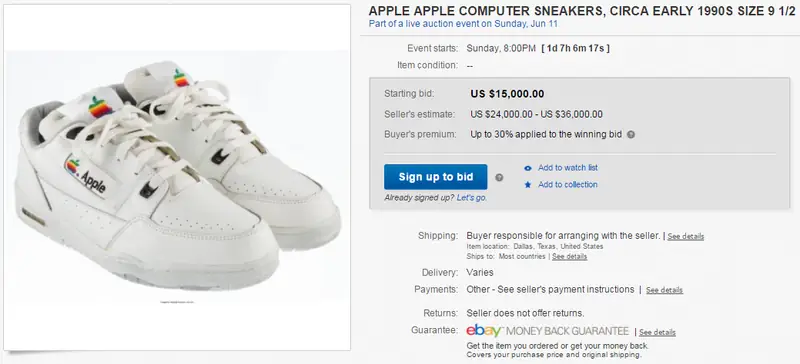Open See details next to Ships to
The image size is (800, 364).
[569, 256]
